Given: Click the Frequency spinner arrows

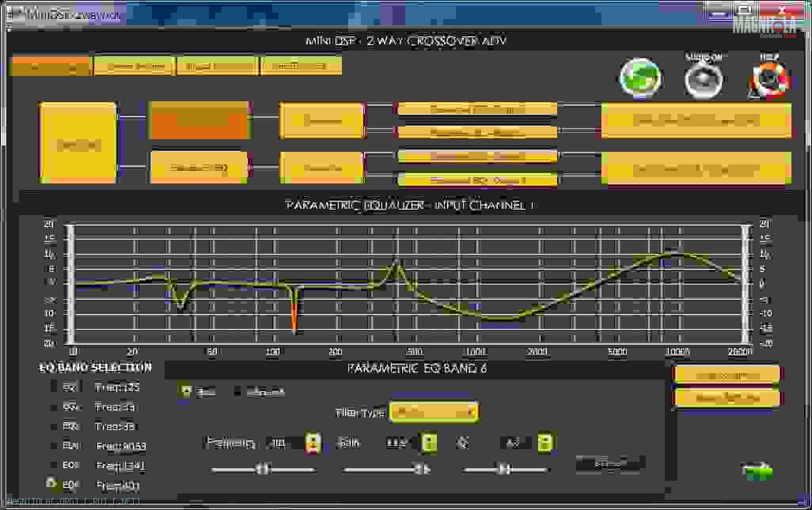Looking at the screenshot, I should [x=313, y=443].
